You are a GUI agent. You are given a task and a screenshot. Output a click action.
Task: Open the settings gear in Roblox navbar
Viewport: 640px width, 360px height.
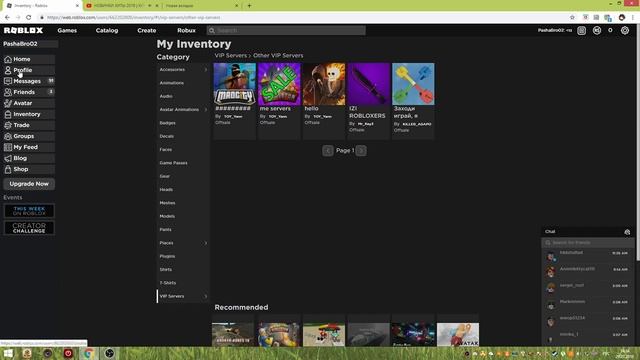625,30
